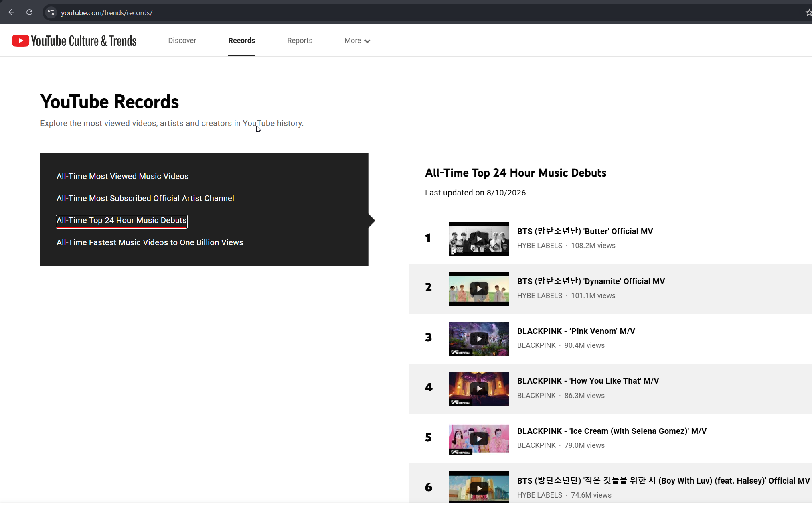
Task: Open BTS 'Dynamite' Official MV title link
Action: coord(591,281)
